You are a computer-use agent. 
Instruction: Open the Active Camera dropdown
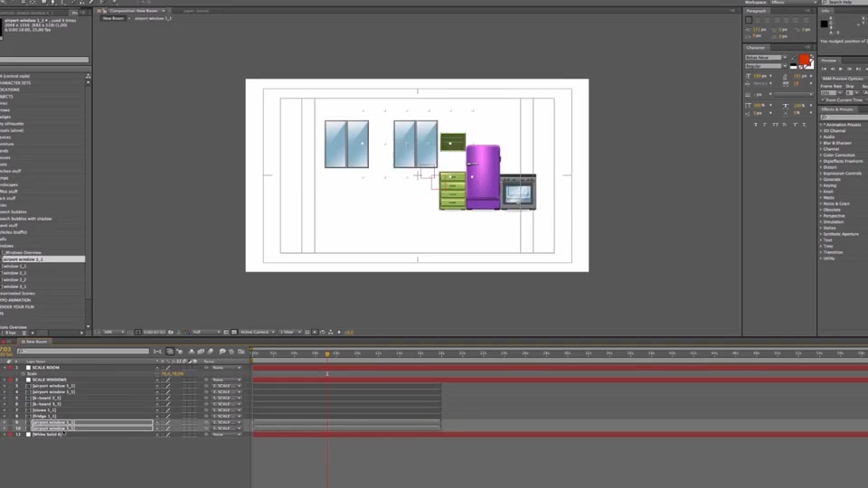[258, 332]
